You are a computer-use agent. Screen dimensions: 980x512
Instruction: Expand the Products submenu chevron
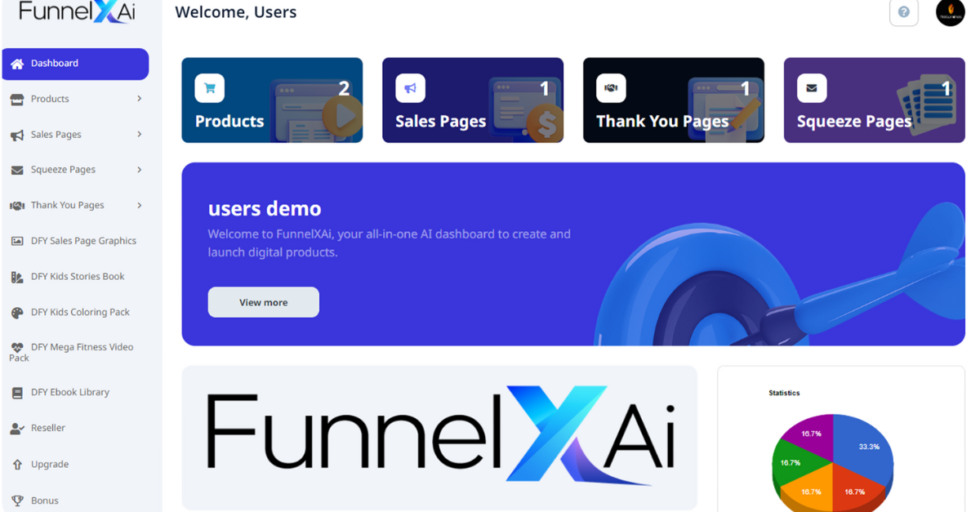click(140, 99)
